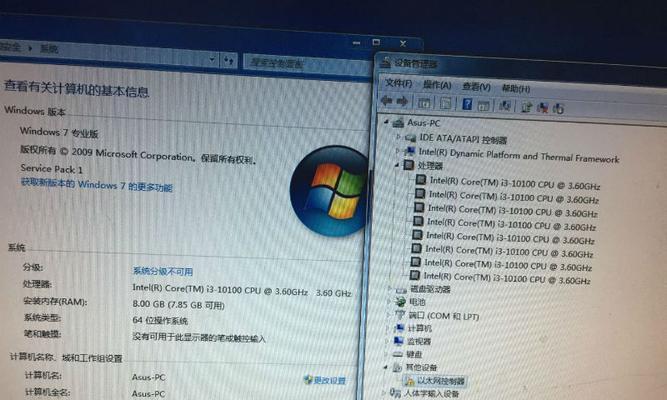Open the Properties toolbar icon in Device Manager
667x400 pixels.
point(445,103)
